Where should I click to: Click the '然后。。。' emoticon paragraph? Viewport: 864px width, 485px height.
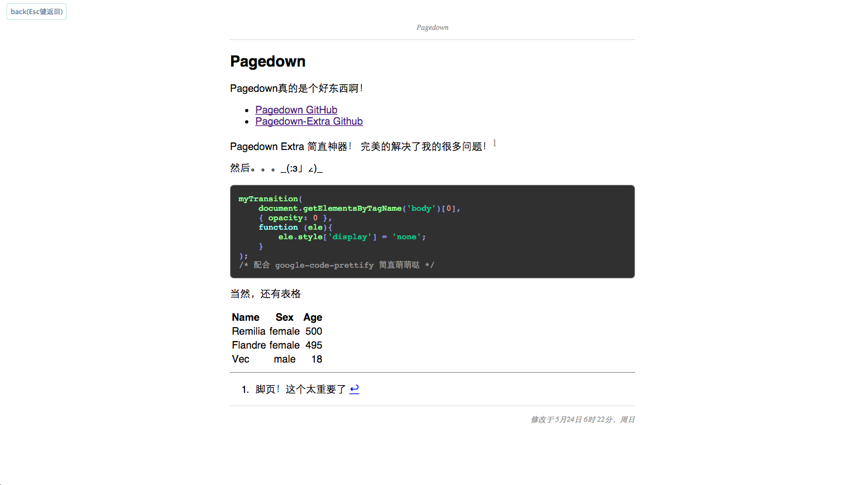click(276, 168)
